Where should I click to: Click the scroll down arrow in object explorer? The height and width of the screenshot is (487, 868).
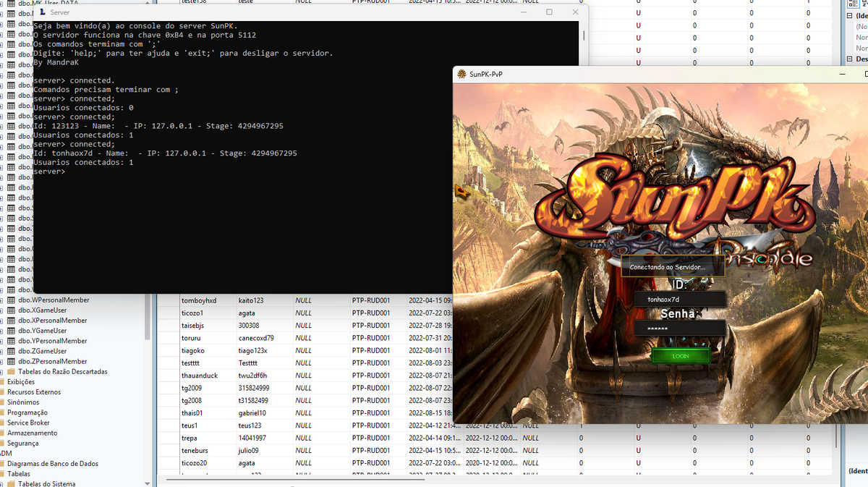point(148,483)
